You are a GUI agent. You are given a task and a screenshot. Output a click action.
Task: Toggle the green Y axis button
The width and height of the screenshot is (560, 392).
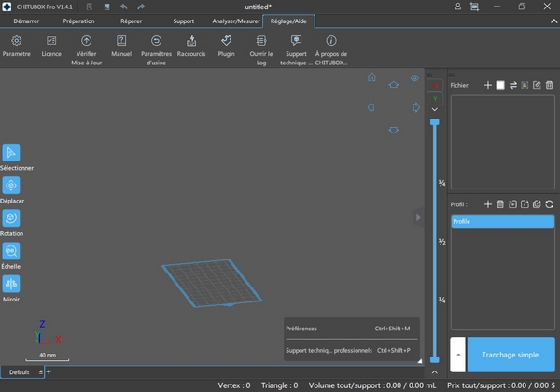pyautogui.click(x=435, y=99)
